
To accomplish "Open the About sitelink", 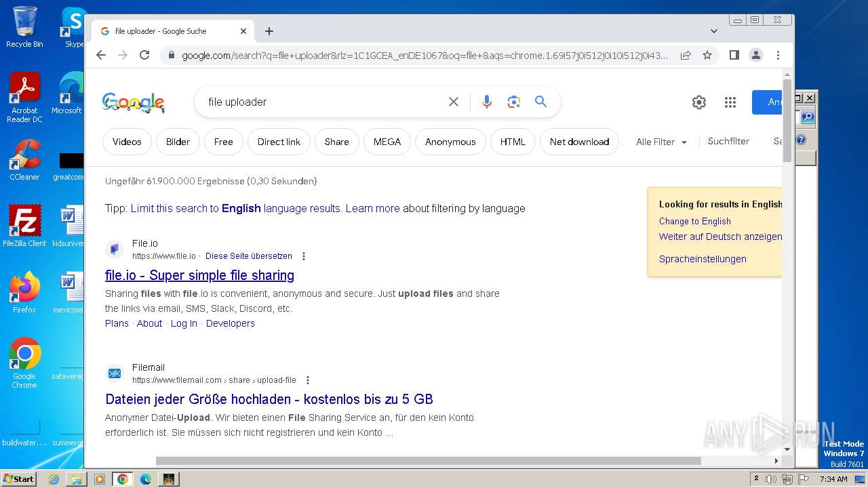I will coord(149,323).
